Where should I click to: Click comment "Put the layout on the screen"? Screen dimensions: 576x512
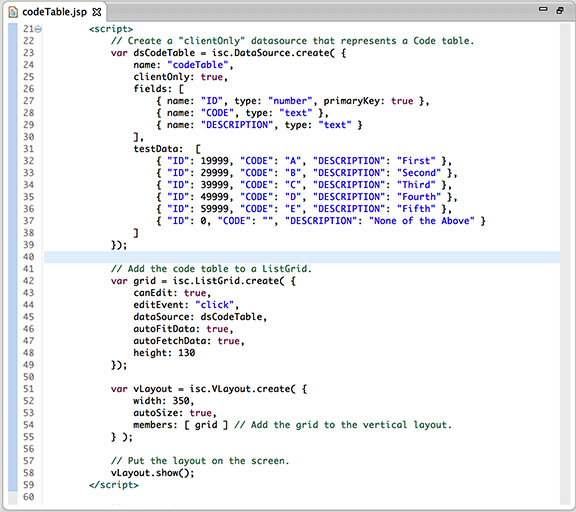[x=200, y=461]
